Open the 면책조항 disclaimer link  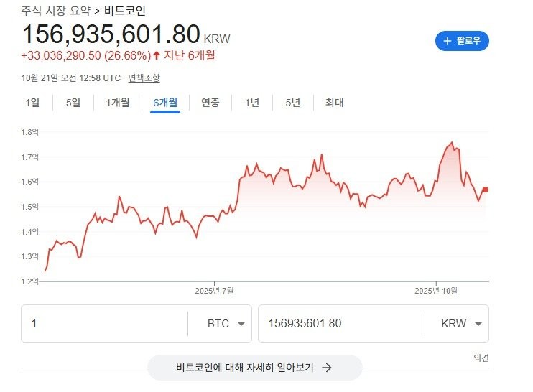144,78
